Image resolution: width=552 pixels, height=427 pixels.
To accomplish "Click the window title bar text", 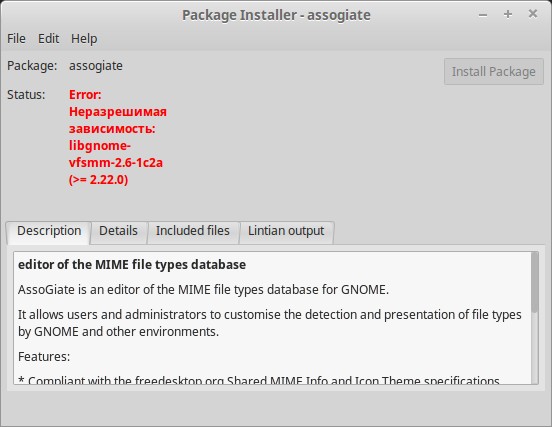I will tap(276, 15).
